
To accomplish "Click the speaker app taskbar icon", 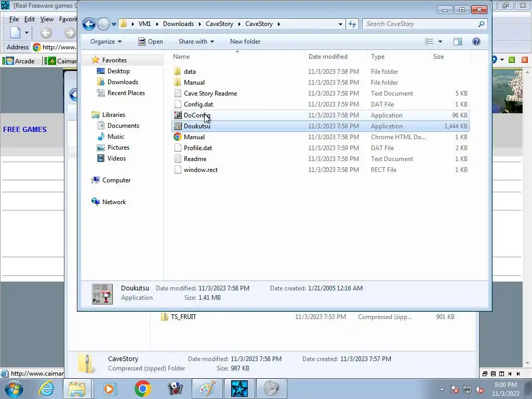I will tap(271, 389).
